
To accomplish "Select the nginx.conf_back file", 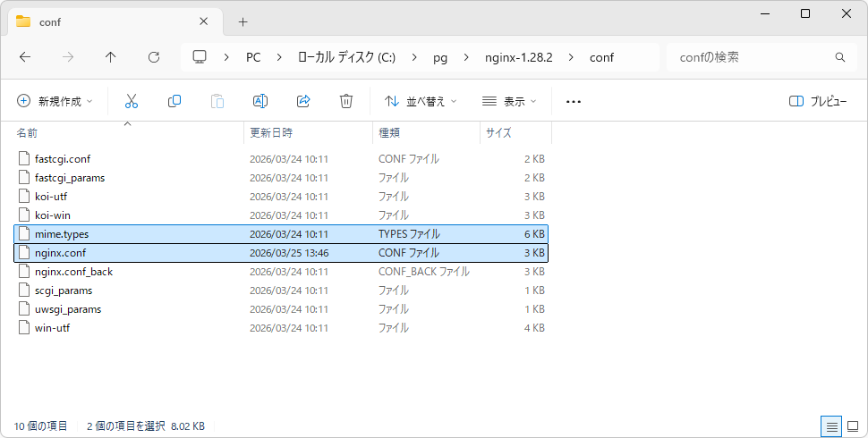I will click(281, 272).
